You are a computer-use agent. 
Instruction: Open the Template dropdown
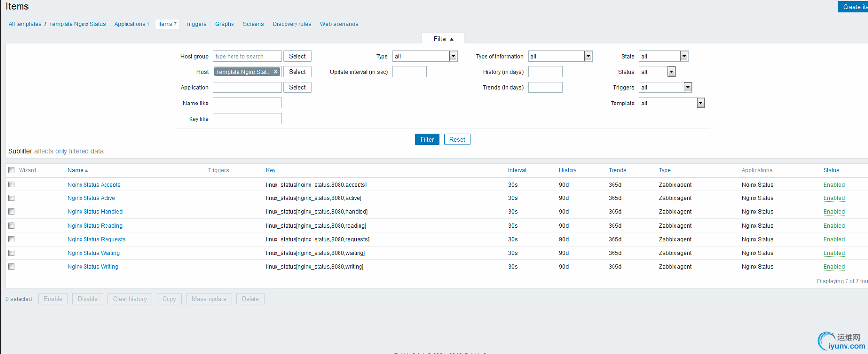[x=671, y=103]
